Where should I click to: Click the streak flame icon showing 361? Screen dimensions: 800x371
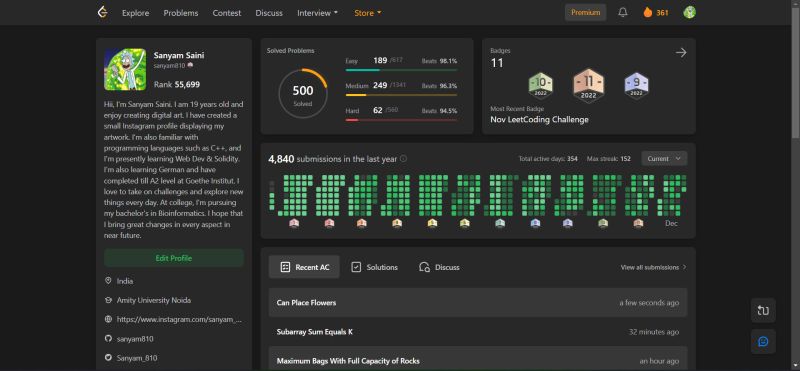(648, 13)
